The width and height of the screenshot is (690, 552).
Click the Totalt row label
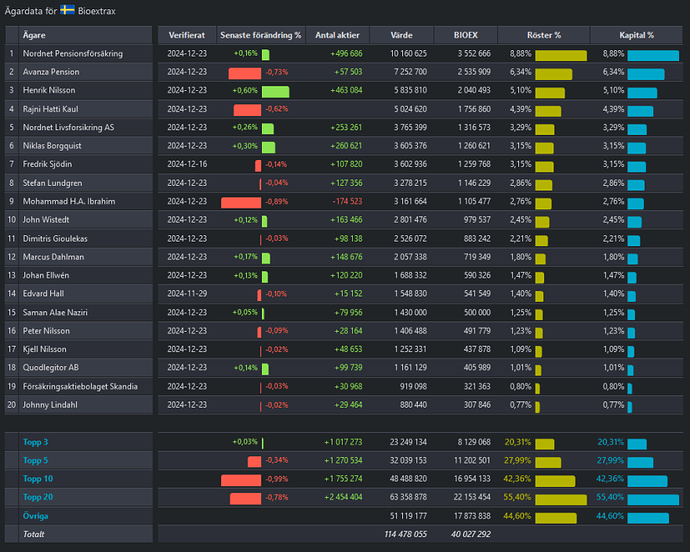click(33, 534)
